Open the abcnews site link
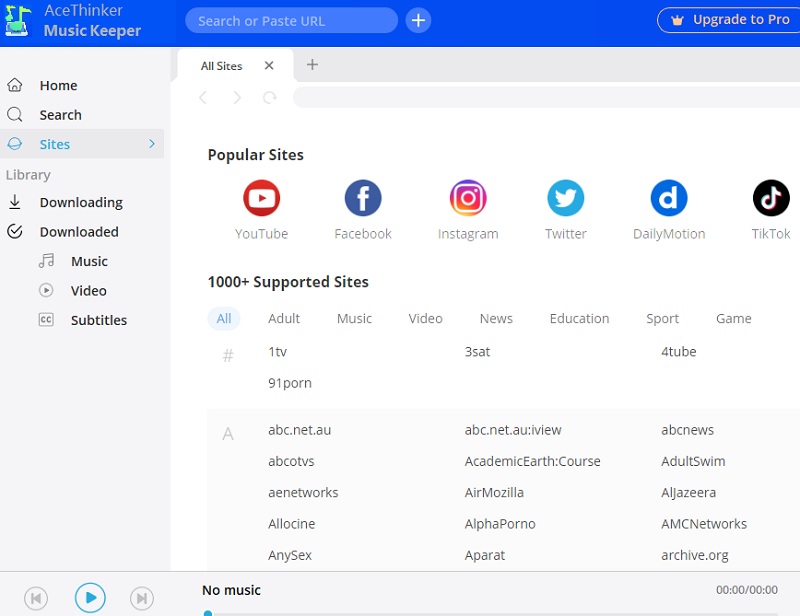800x616 pixels. tap(687, 430)
